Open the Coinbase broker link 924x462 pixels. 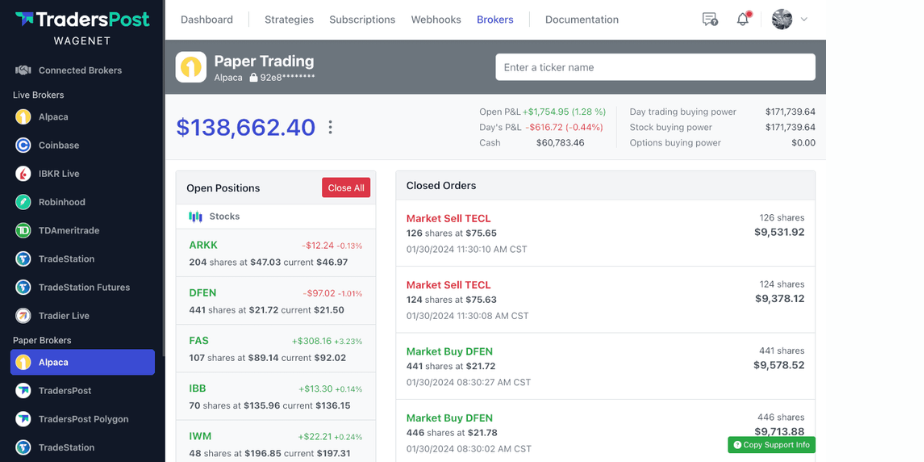(59, 145)
